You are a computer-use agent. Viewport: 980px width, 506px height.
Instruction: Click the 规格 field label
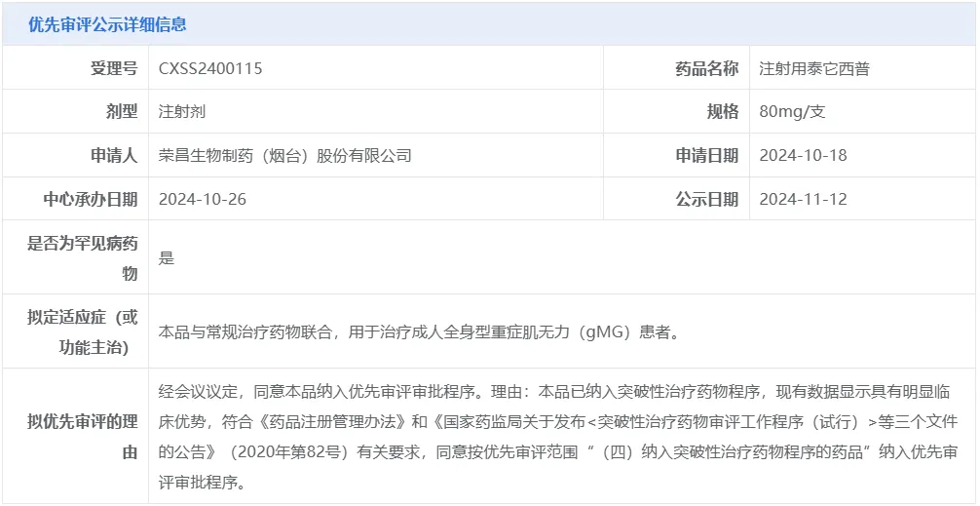[x=722, y=111]
